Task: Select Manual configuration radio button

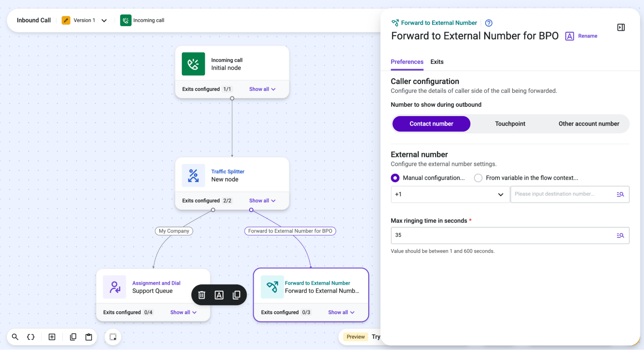Action: (x=395, y=178)
